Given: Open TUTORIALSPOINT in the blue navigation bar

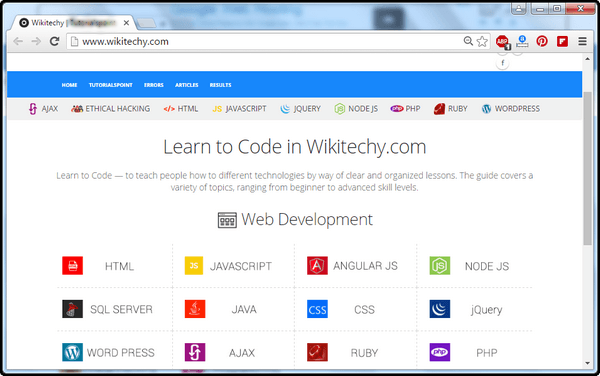Looking at the screenshot, I should 111,85.
